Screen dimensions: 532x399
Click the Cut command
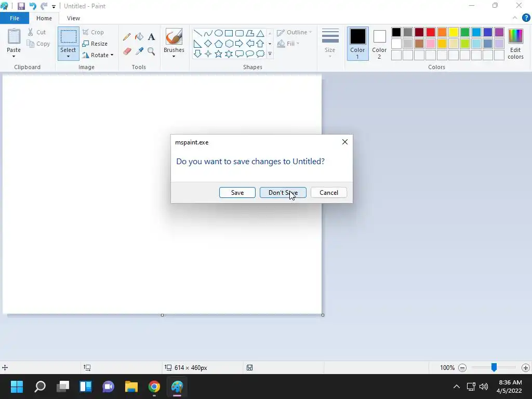37,32
